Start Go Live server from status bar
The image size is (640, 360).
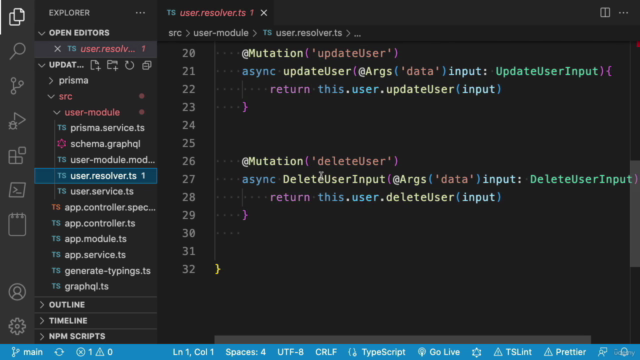[439, 352]
